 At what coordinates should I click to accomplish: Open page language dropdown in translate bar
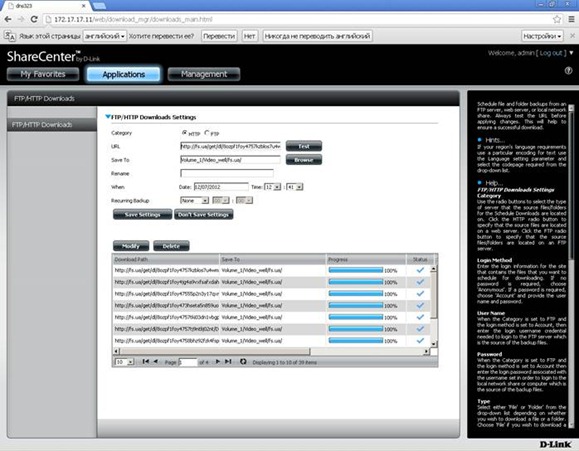[x=105, y=36]
